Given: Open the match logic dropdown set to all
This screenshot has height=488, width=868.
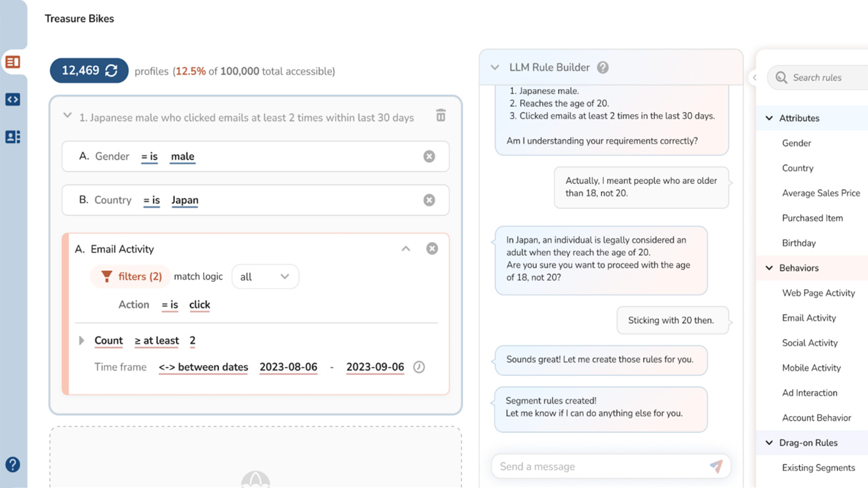Looking at the screenshot, I should [x=265, y=277].
